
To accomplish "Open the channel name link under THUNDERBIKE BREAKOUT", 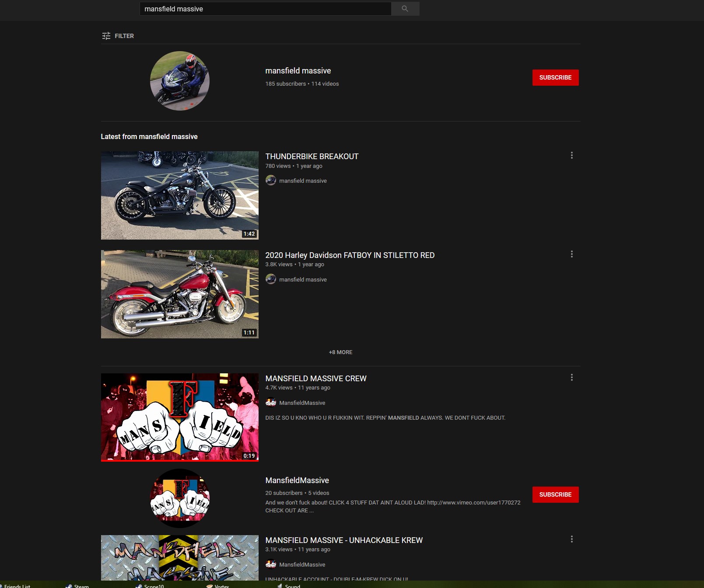I will pyautogui.click(x=303, y=181).
